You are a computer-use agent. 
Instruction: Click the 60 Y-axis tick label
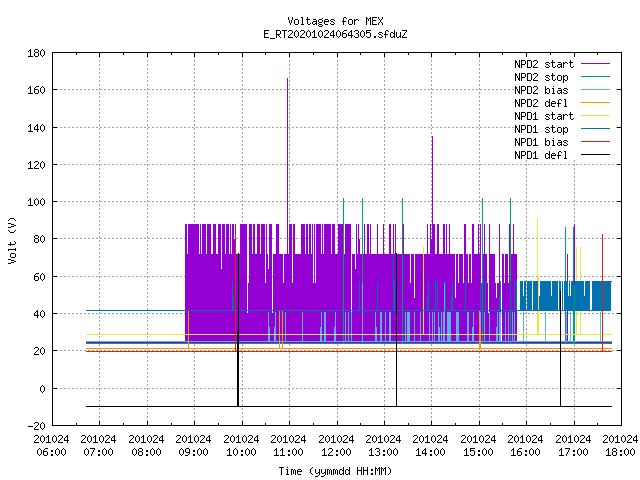(x=40, y=277)
